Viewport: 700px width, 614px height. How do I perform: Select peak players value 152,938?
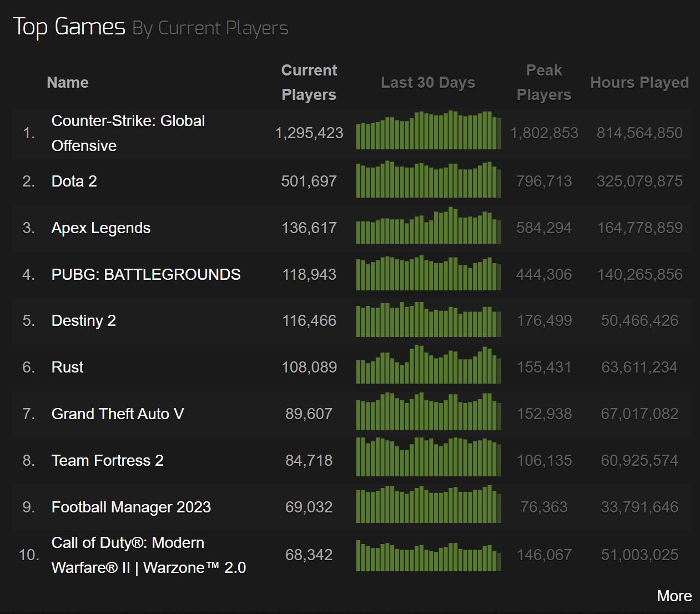click(544, 414)
